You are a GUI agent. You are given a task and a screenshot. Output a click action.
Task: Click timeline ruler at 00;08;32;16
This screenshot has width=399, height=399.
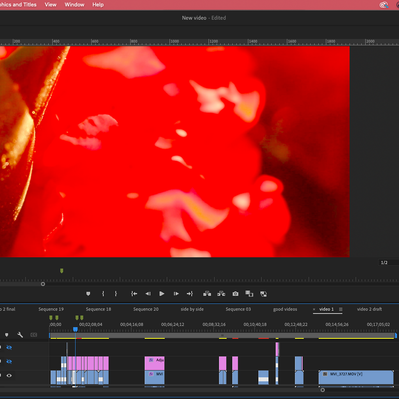pos(214,324)
